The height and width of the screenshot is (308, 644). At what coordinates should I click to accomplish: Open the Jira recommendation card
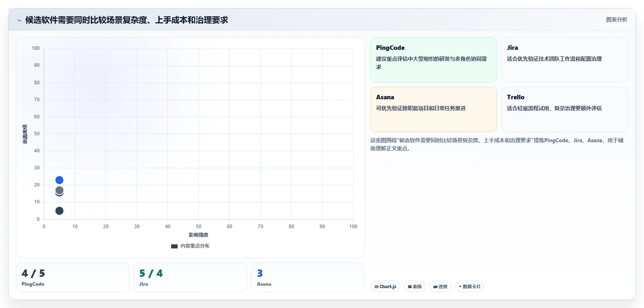coord(565,60)
